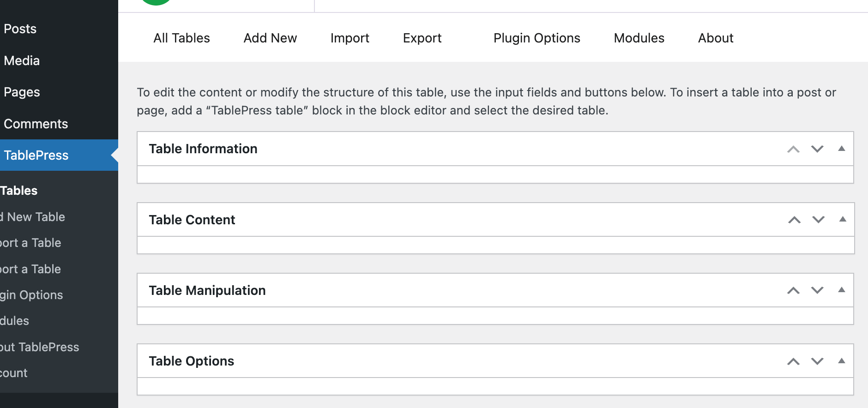Toggle Table Information panel triangle
The width and height of the screenshot is (868, 408).
coord(842,149)
